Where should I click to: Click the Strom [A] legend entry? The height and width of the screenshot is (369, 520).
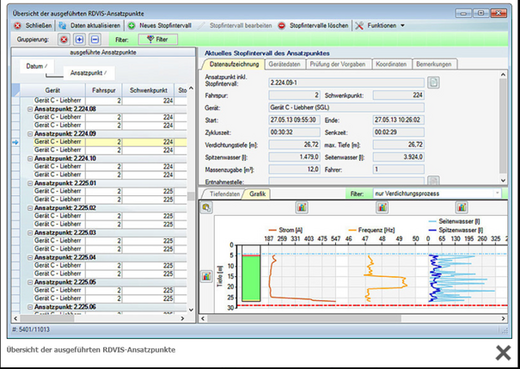(285, 230)
